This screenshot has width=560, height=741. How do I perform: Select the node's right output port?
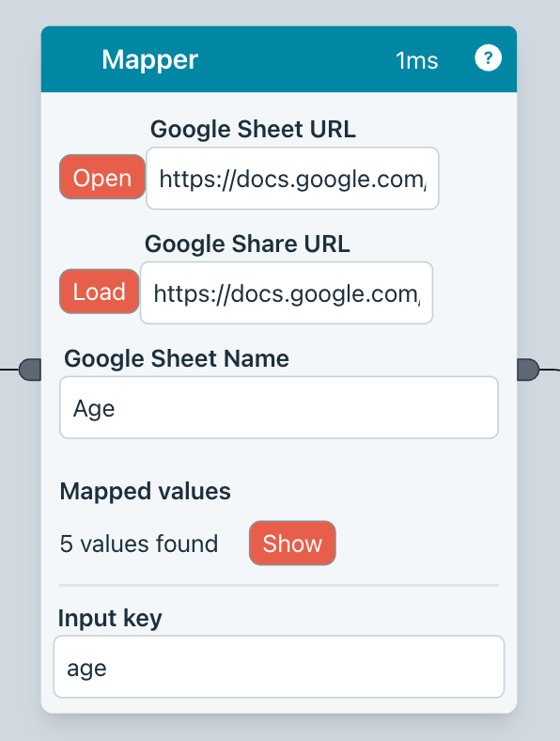[528, 369]
